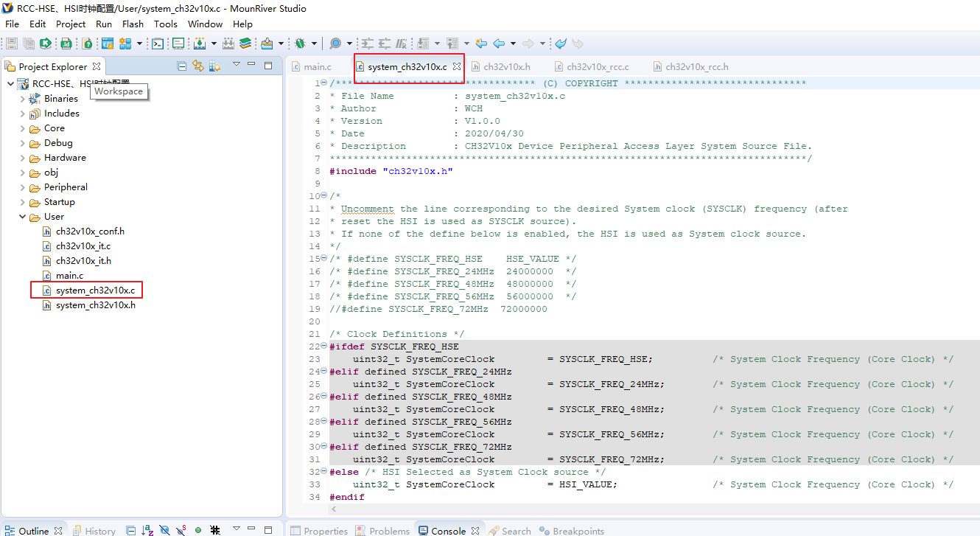Viewport: 980px width, 536px height.
Task: Click the Search magnifier toolbar icon
Action: point(335,43)
